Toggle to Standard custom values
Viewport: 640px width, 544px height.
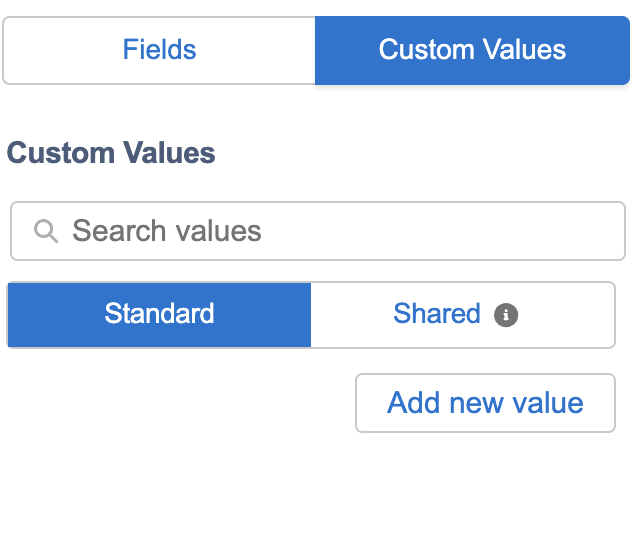159,315
